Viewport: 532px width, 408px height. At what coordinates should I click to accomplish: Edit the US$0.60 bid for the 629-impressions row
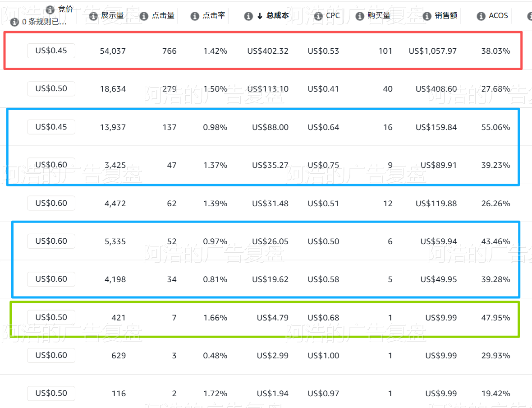(51, 355)
